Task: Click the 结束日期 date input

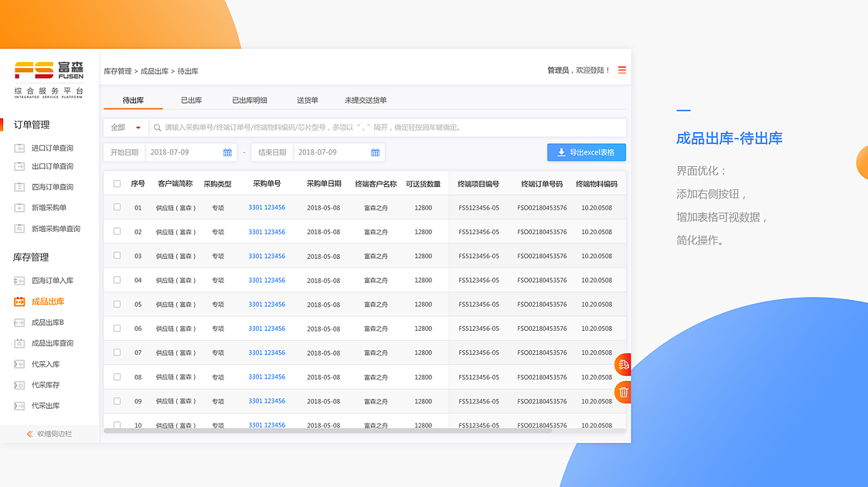Action: (x=339, y=152)
